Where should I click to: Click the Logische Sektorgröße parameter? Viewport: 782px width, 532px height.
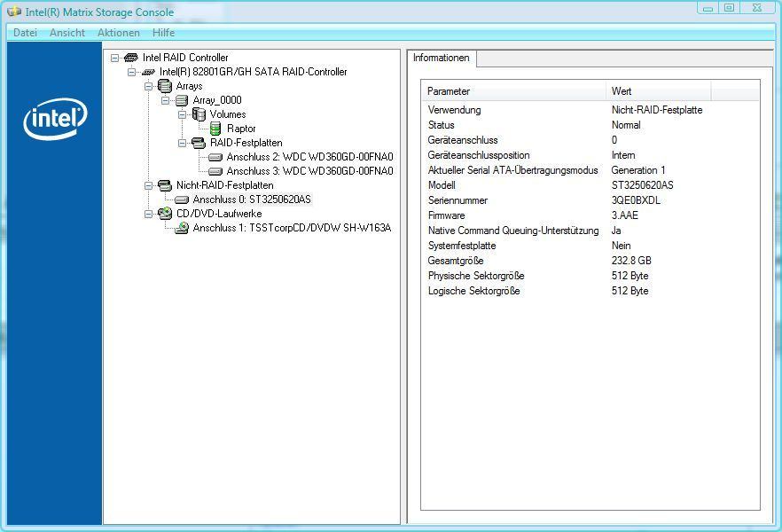point(473,291)
